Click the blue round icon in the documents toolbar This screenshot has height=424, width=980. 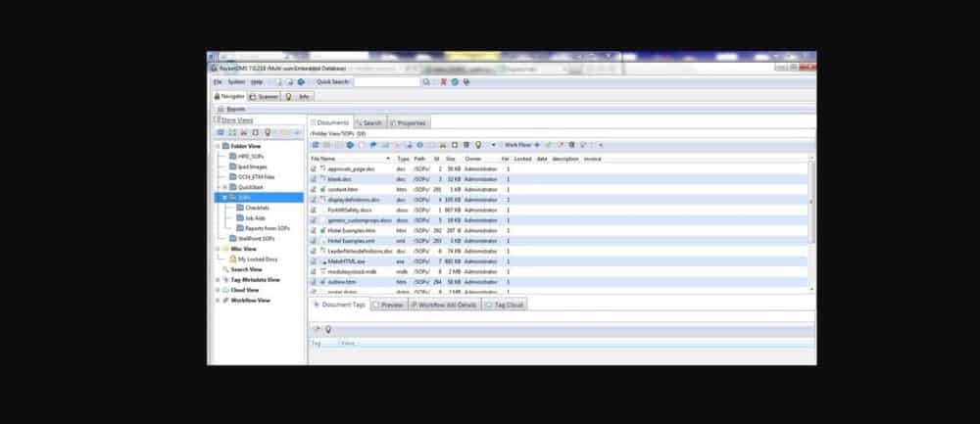tap(350, 145)
